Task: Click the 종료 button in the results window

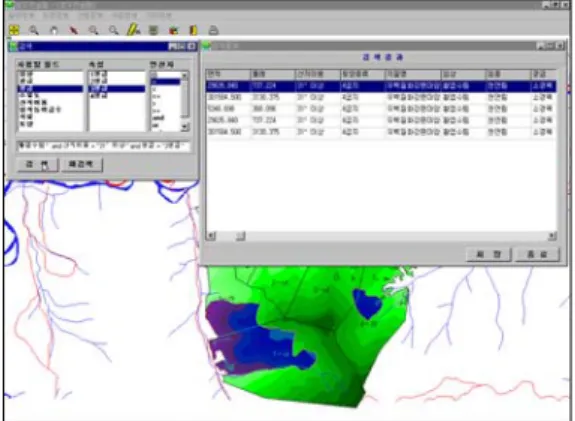Action: click(537, 254)
